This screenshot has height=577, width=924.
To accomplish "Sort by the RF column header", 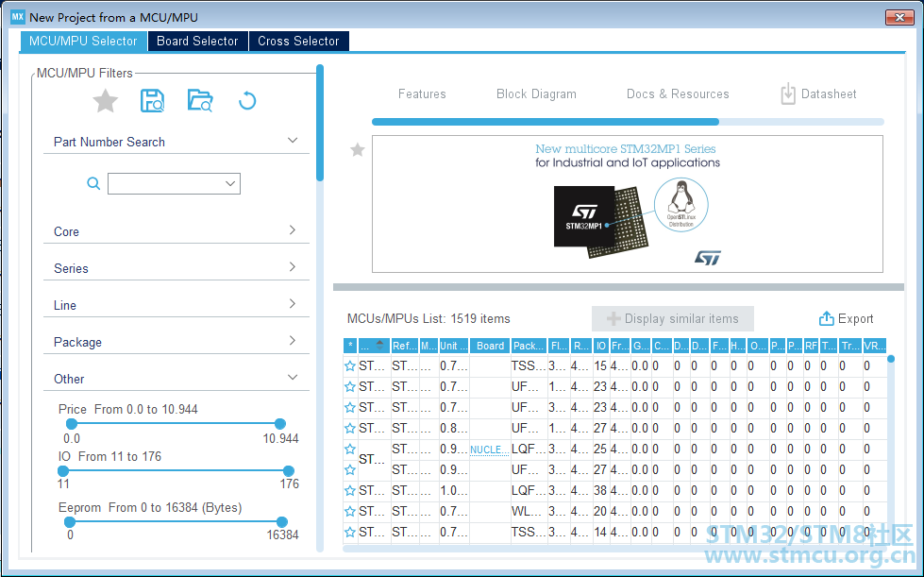I will click(812, 346).
